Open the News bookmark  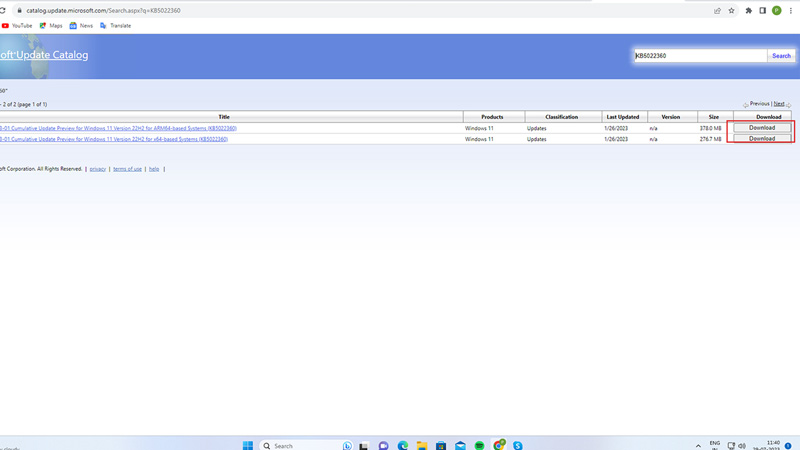click(x=81, y=26)
